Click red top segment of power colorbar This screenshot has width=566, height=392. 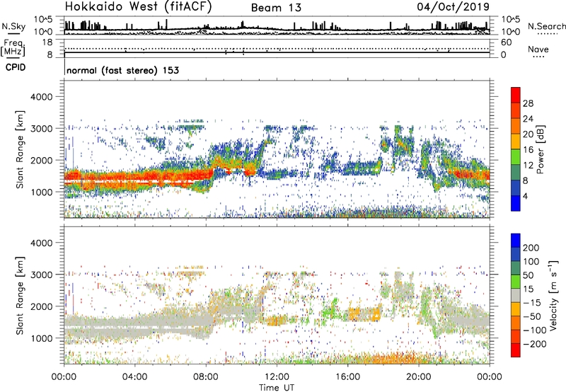point(516,96)
